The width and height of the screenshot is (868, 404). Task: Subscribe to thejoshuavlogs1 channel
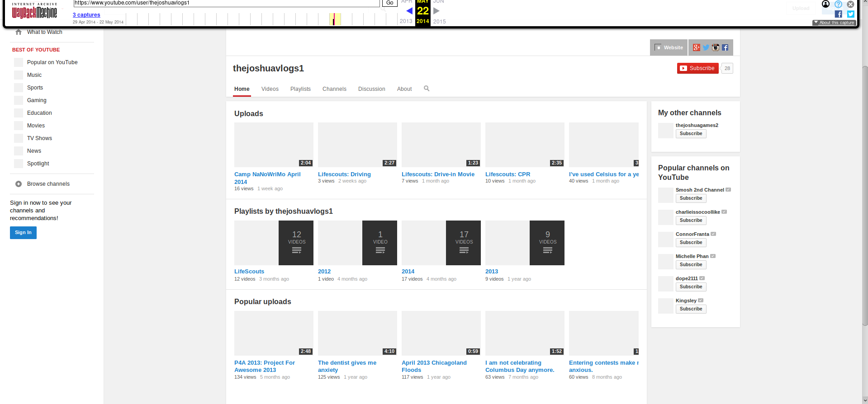tap(697, 68)
